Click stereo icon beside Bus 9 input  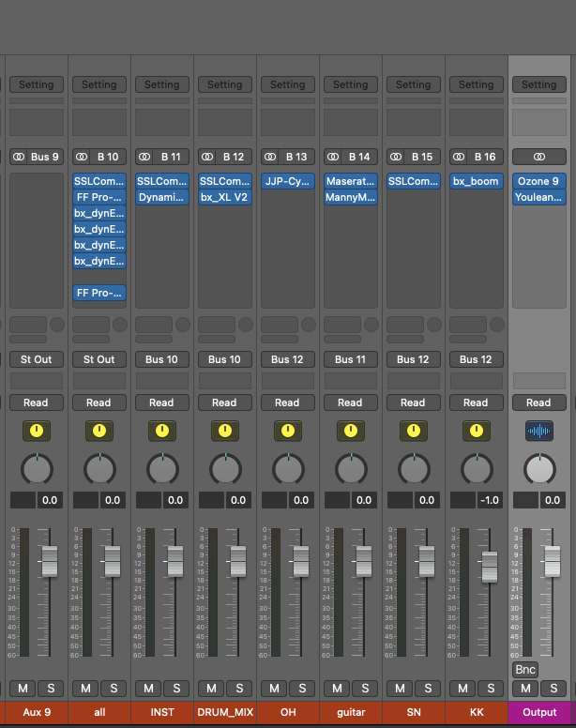(x=19, y=157)
